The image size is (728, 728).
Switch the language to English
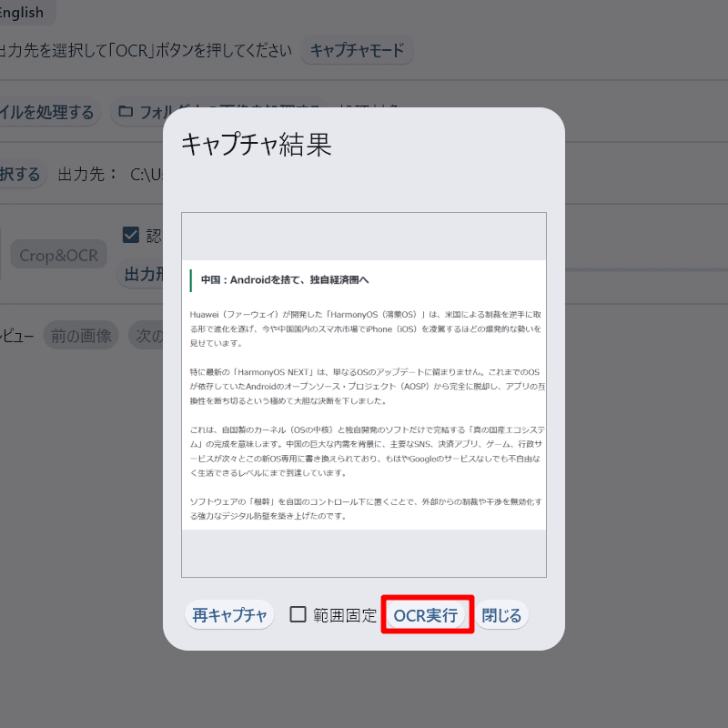click(x=24, y=13)
